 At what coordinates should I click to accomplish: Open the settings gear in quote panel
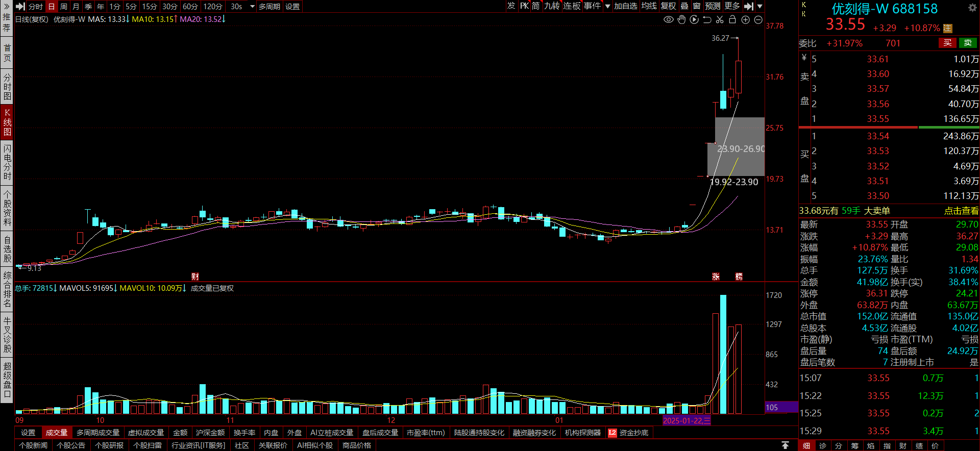click(x=972, y=8)
